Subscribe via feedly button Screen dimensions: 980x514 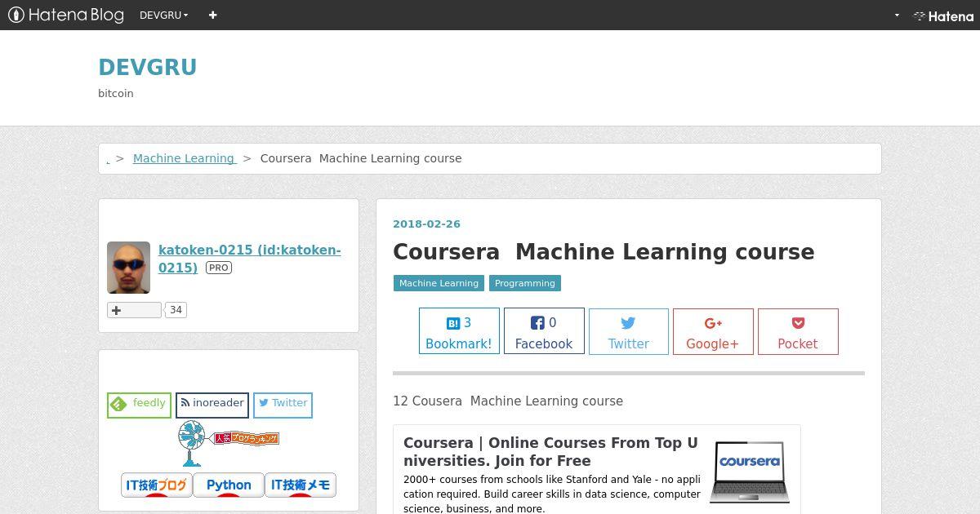pyautogui.click(x=139, y=405)
